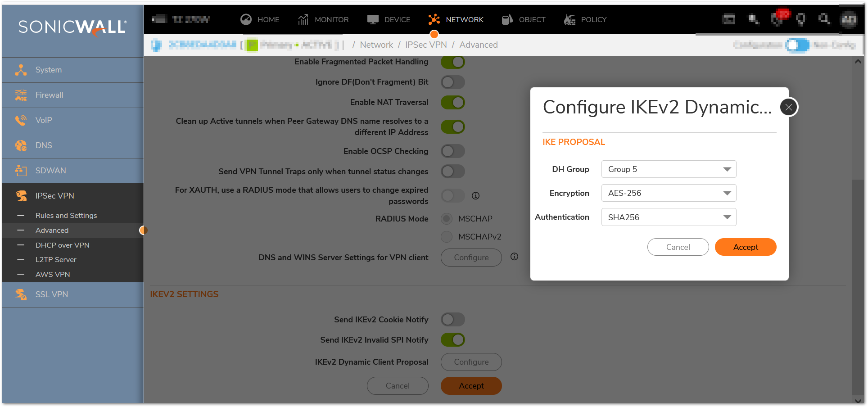The height and width of the screenshot is (407, 868).
Task: Click Accept at bottom of Advanced page
Action: [471, 386]
